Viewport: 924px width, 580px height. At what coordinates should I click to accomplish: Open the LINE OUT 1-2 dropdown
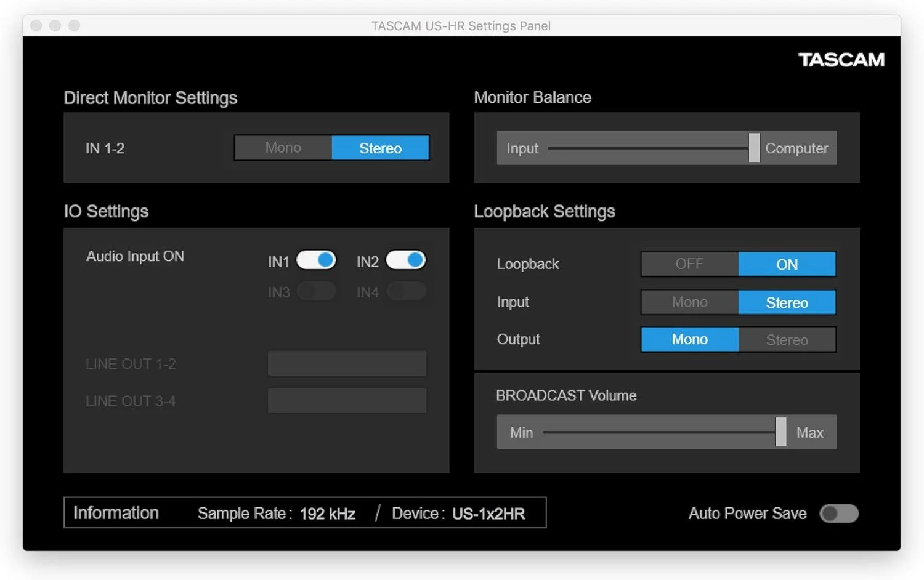coord(347,363)
